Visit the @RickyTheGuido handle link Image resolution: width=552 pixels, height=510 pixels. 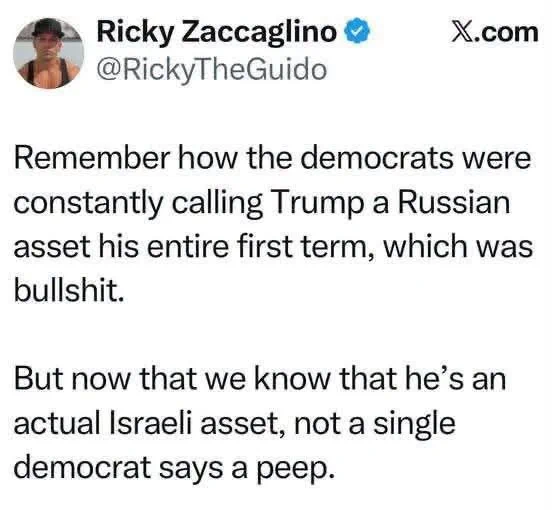coord(212,70)
